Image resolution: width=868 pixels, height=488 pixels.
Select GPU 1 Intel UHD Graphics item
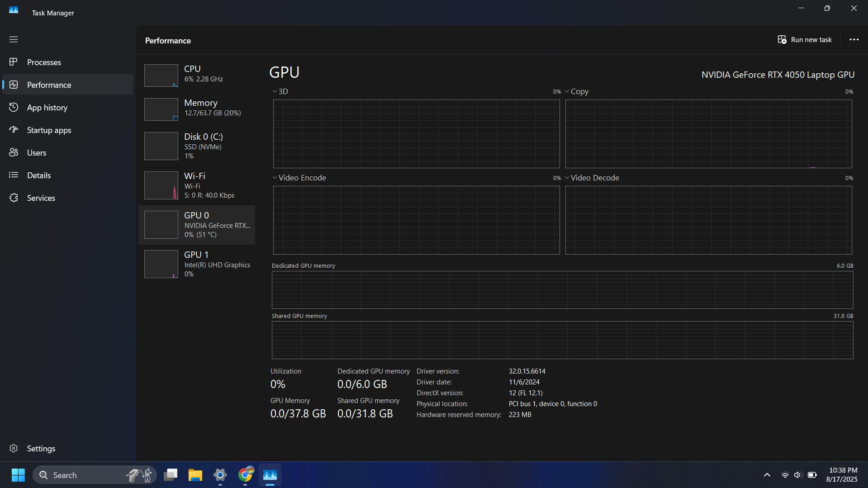tap(197, 264)
